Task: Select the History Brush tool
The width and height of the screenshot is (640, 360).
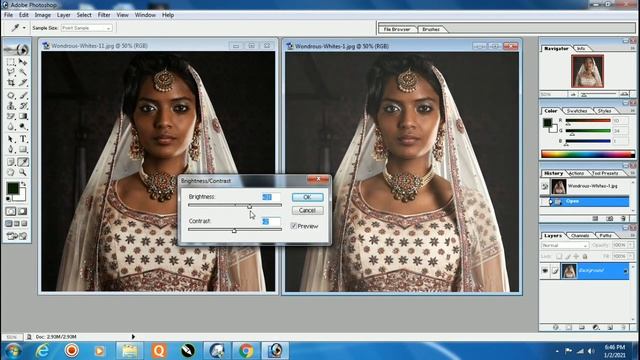Action: coord(23,106)
